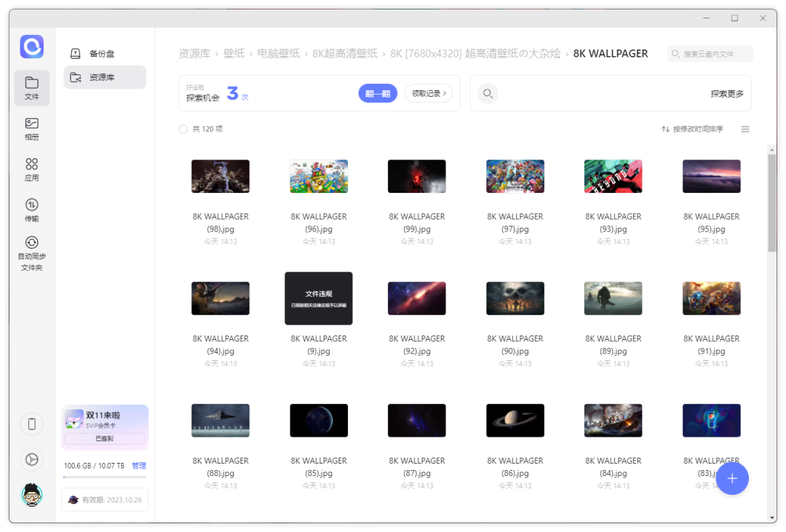Viewport: 786px width, 532px height.
Task: Switch view mode using the list icon
Action: [x=745, y=129]
